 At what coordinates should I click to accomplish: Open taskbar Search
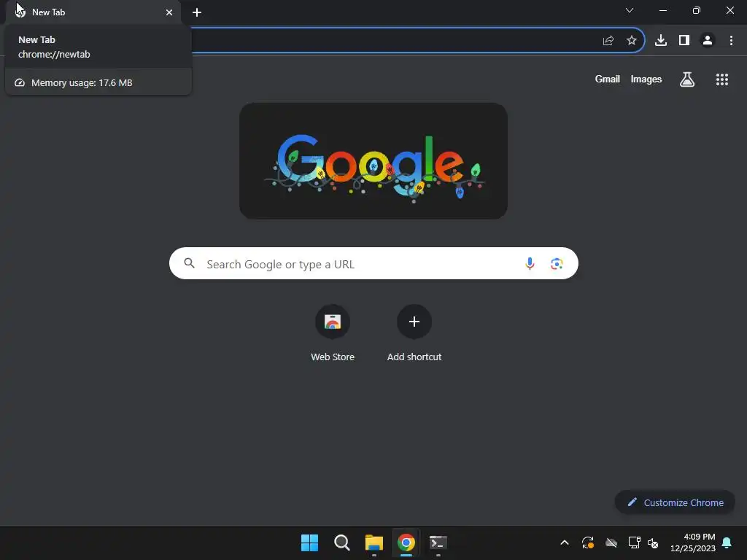341,542
